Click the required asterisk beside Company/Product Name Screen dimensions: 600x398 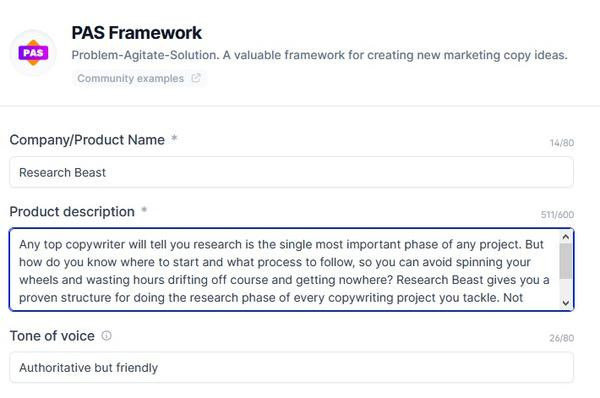click(174, 138)
